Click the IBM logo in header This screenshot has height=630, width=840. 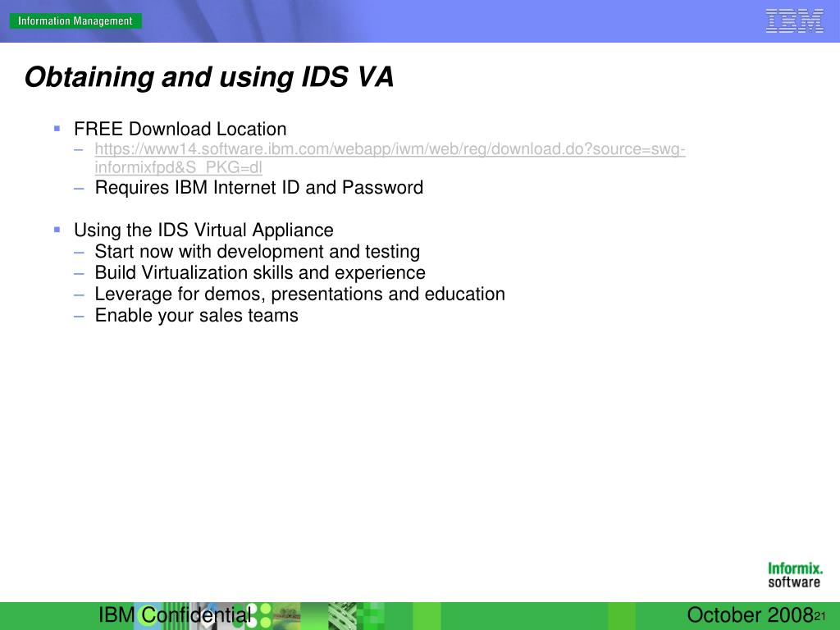click(x=794, y=21)
